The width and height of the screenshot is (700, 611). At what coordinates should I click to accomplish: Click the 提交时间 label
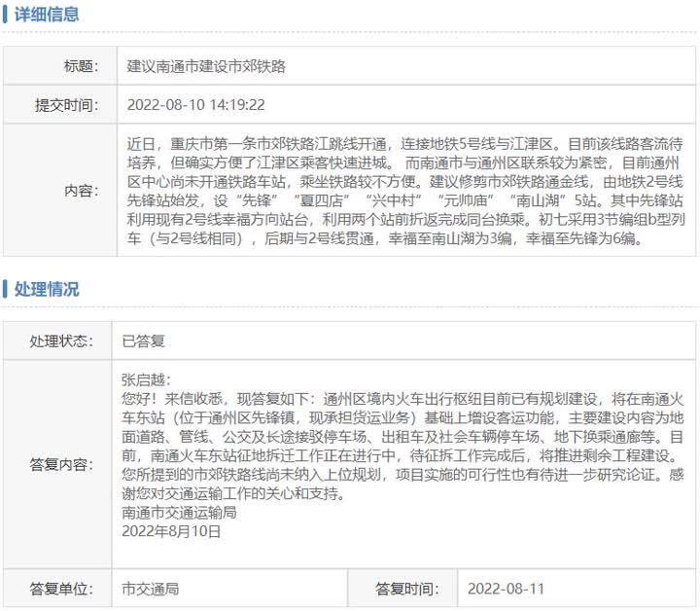click(x=67, y=105)
